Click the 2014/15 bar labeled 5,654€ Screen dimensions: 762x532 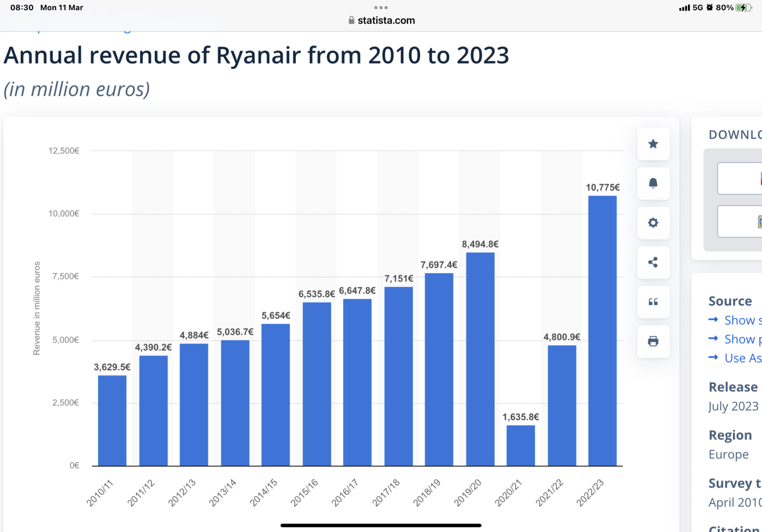[x=276, y=395]
